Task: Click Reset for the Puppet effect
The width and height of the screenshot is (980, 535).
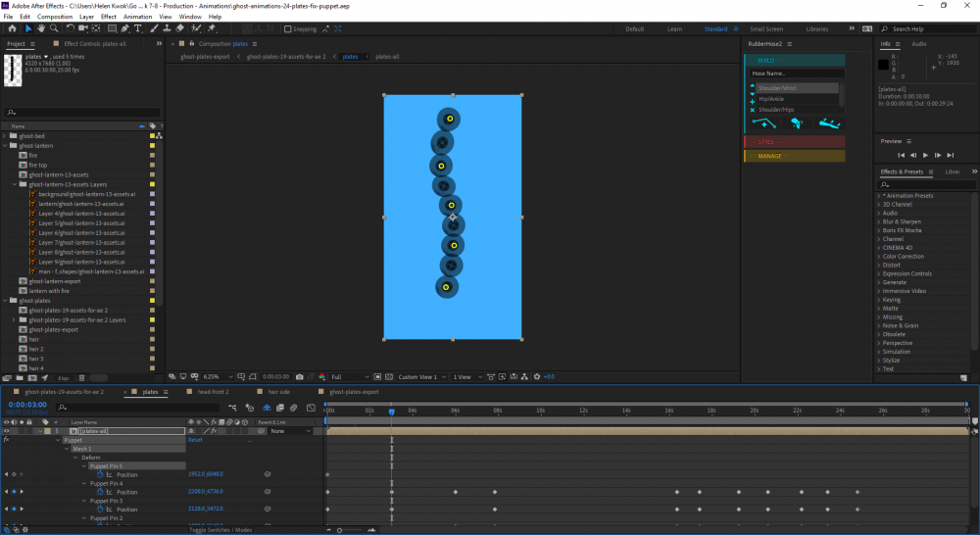Action: 195,440
